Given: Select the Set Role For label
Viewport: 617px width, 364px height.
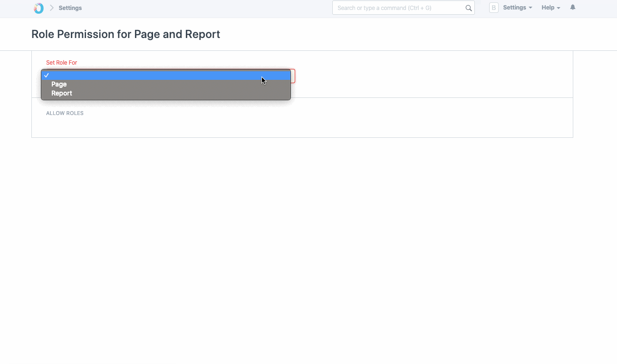Looking at the screenshot, I should pos(61,62).
